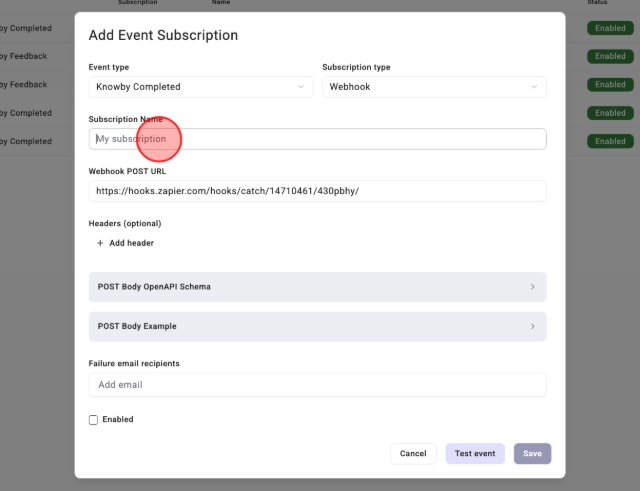Tick the Enabled checkbox

pos(93,420)
